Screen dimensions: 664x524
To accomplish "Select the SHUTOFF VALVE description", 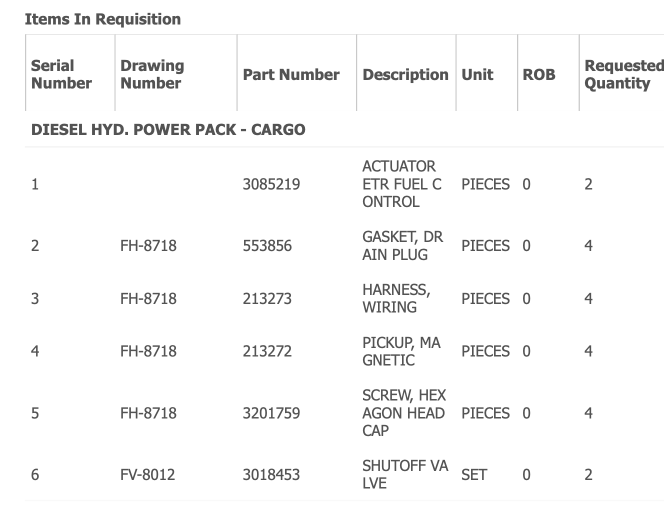I will click(401, 475).
